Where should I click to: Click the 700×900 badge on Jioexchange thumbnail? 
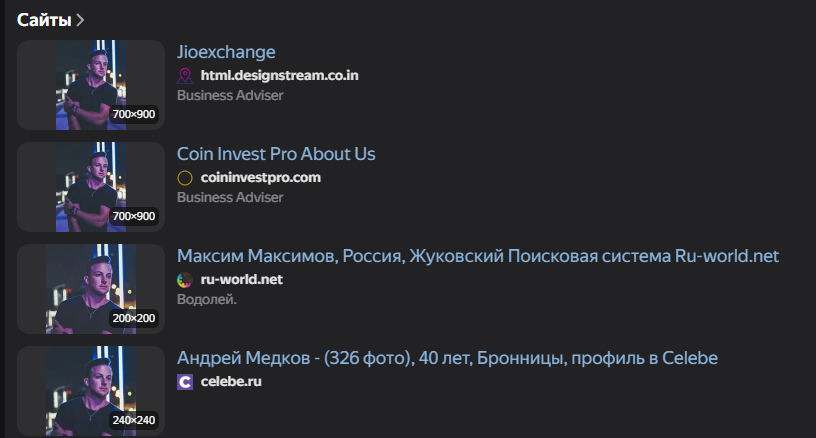click(x=134, y=115)
